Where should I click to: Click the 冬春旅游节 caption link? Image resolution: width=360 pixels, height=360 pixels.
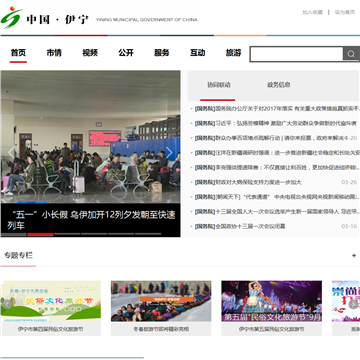(161, 329)
